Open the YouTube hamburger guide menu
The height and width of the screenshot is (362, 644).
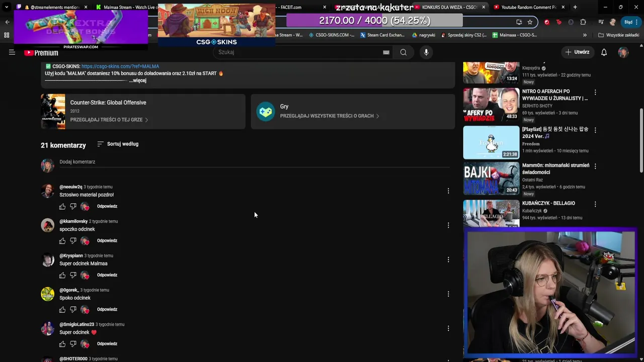(x=12, y=52)
